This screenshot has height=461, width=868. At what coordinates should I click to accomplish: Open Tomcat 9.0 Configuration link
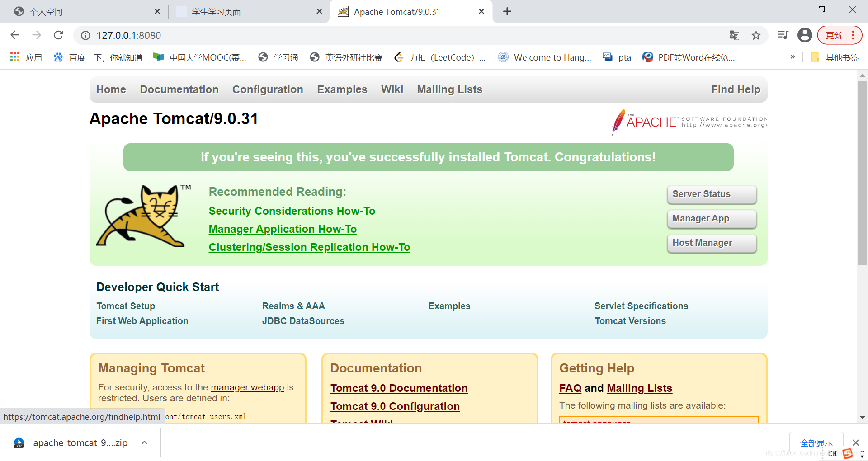click(395, 406)
